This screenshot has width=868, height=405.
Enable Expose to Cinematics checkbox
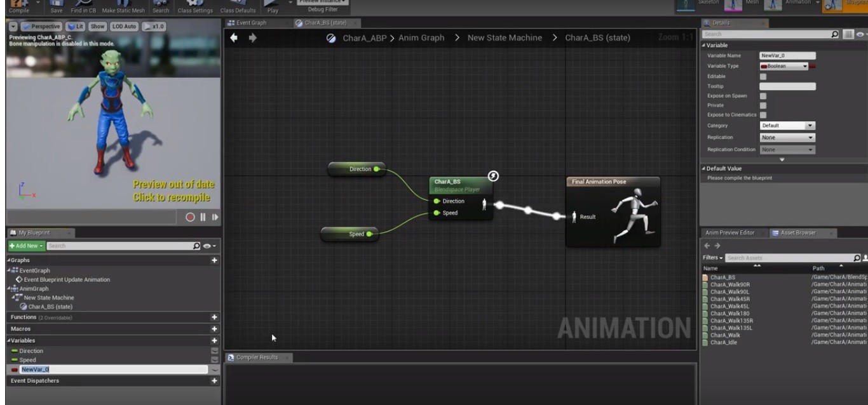click(x=763, y=115)
